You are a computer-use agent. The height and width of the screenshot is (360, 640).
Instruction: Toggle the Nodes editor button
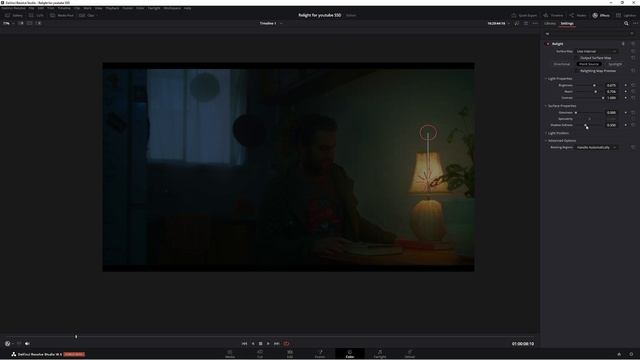tap(578, 16)
